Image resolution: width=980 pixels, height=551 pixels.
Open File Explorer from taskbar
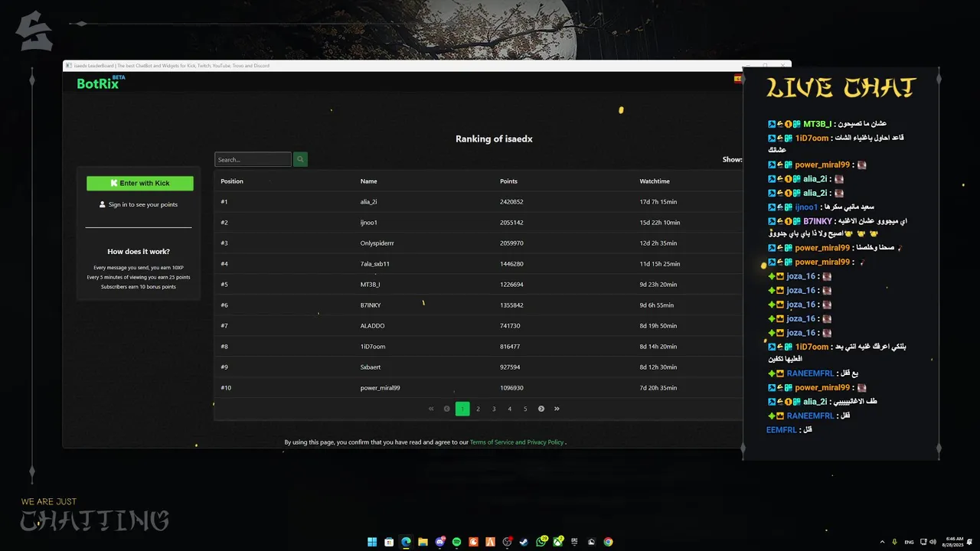click(x=423, y=542)
